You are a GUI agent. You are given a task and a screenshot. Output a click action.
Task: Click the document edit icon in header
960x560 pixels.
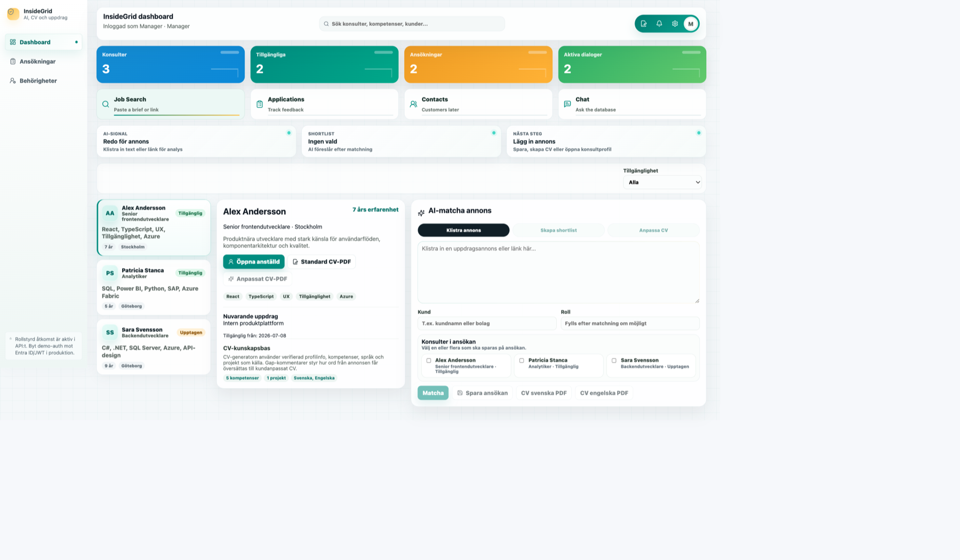(644, 23)
